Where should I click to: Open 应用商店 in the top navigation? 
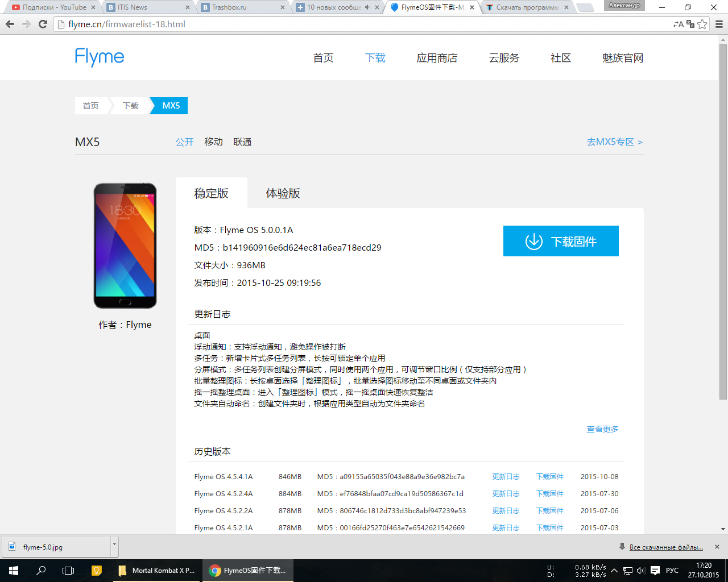437,58
